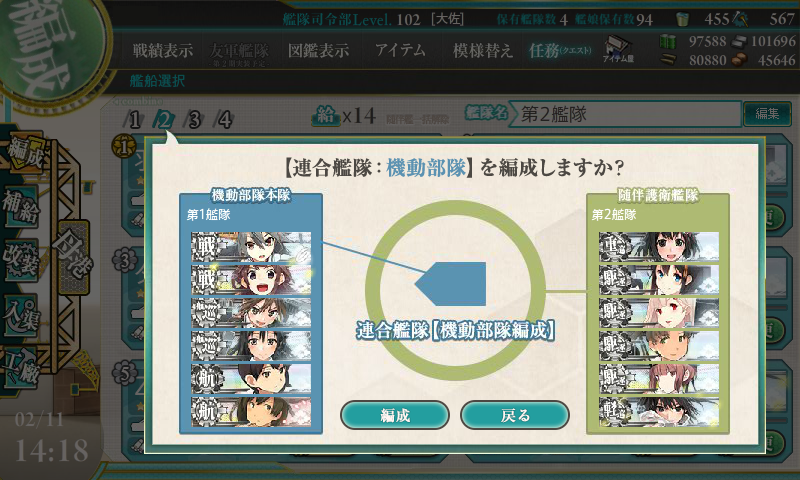Open the 工廠 factory sidebar icon
The width and height of the screenshot is (800, 480).
[x=21, y=367]
